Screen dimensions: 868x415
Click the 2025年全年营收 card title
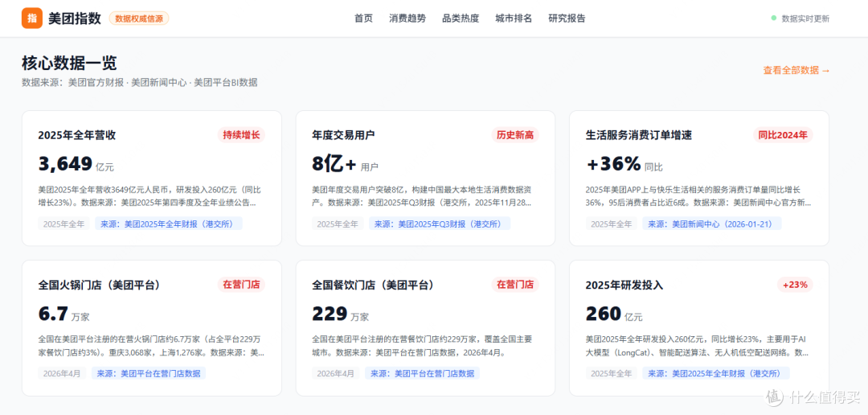pyautogui.click(x=77, y=135)
